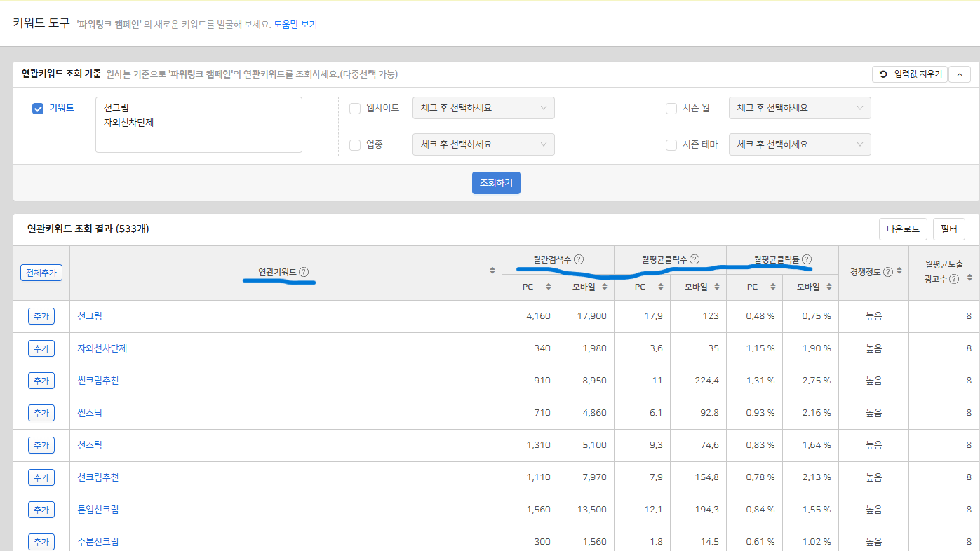Click help icon next to 연관키워드 header
This screenshot has height=551, width=980.
tap(304, 272)
